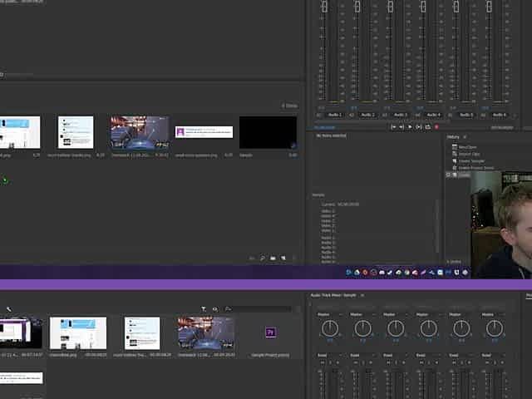Solo the first channel in the lower track mixer
The width and height of the screenshot is (532, 399).
point(330,362)
